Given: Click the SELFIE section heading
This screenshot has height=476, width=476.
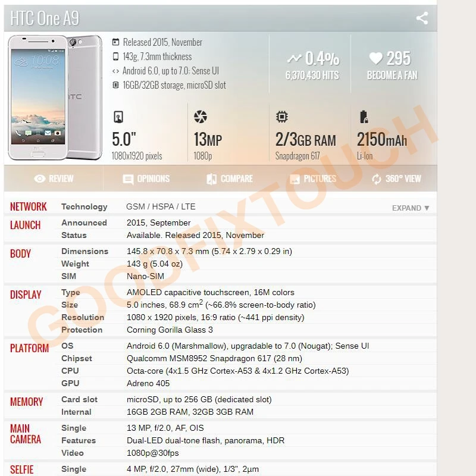Looking at the screenshot, I should click(21, 469).
